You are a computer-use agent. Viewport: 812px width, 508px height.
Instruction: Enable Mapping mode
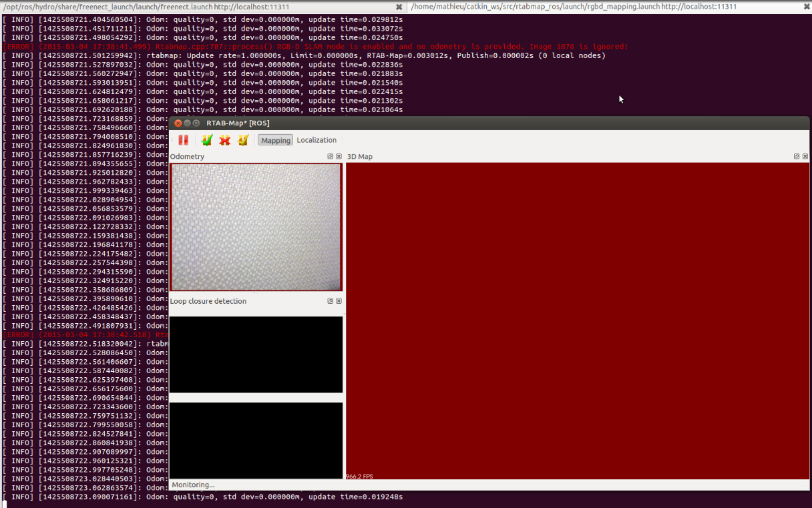pyautogui.click(x=276, y=140)
